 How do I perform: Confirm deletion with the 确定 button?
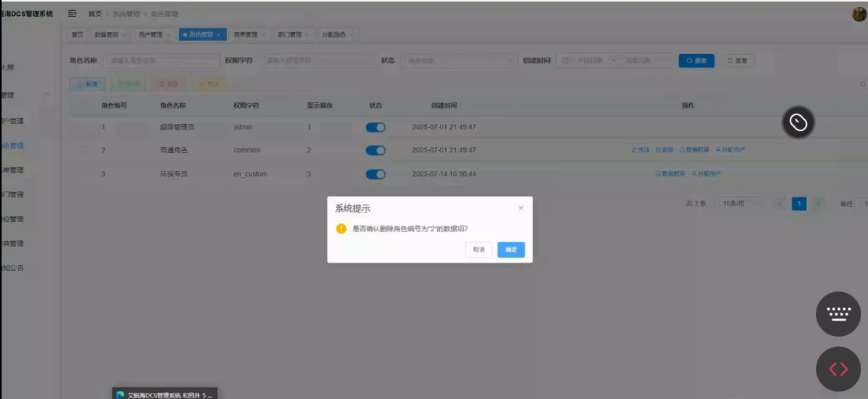tap(511, 250)
